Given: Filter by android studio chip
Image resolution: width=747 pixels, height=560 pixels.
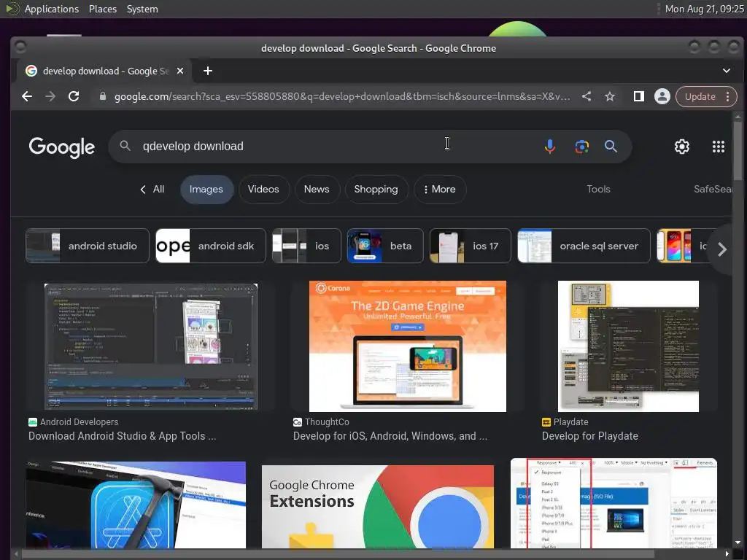Looking at the screenshot, I should click(88, 246).
